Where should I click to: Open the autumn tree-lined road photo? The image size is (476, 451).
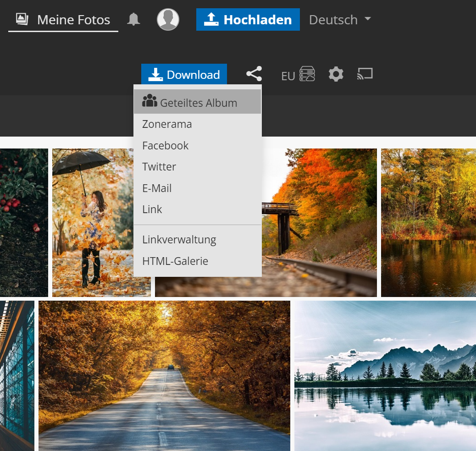click(x=164, y=375)
